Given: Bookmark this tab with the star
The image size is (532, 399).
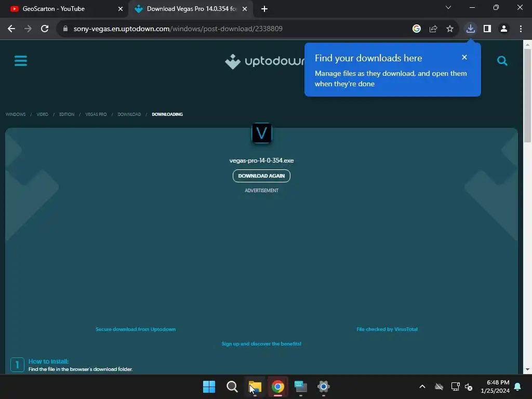Looking at the screenshot, I should click(449, 29).
